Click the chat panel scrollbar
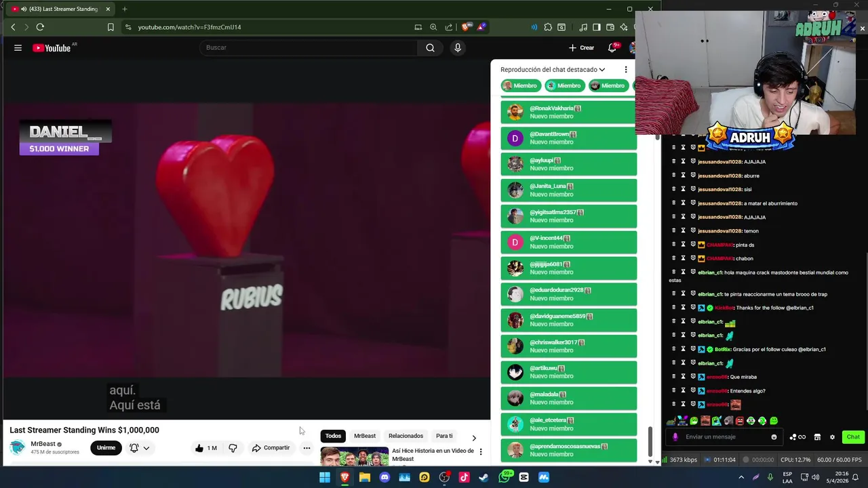 point(651,441)
